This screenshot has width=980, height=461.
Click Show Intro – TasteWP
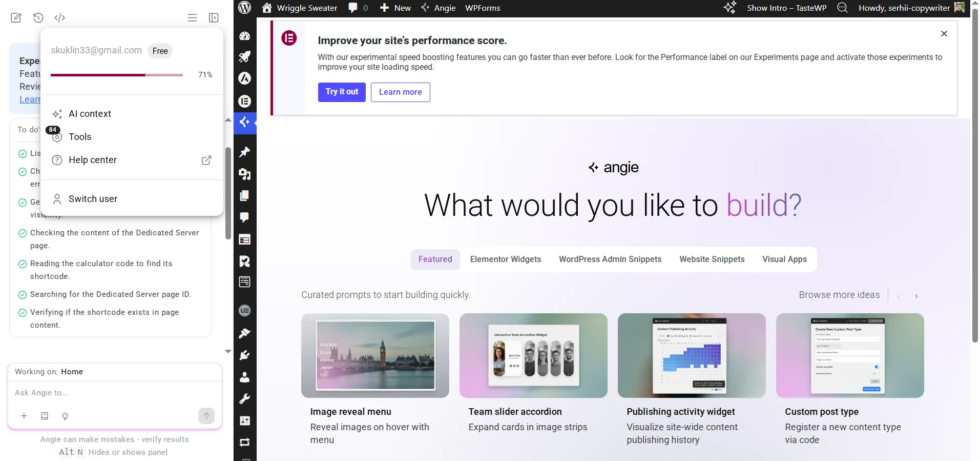787,8
